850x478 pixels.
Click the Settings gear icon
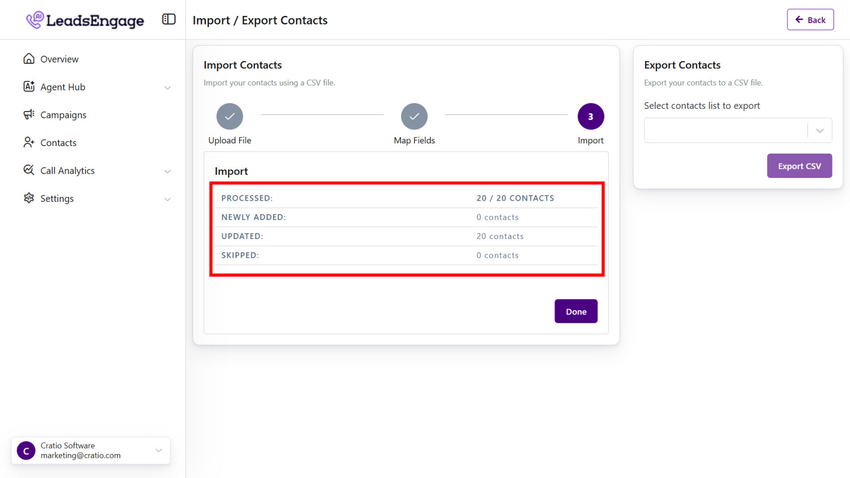[29, 199]
